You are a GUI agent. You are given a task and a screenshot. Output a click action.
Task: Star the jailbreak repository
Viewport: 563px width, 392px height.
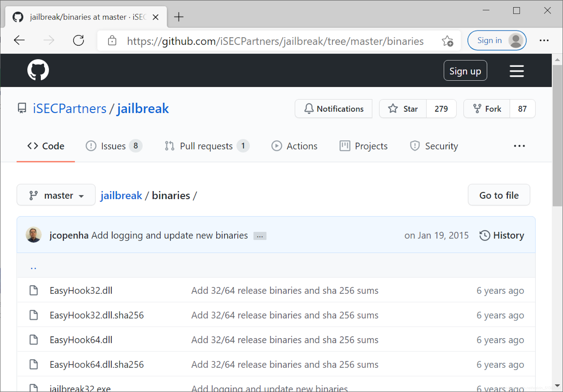point(403,109)
